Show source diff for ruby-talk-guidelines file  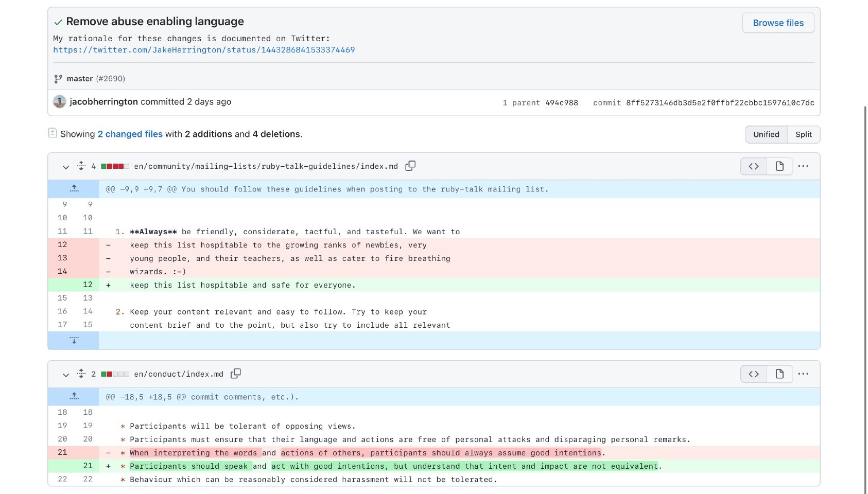click(754, 166)
